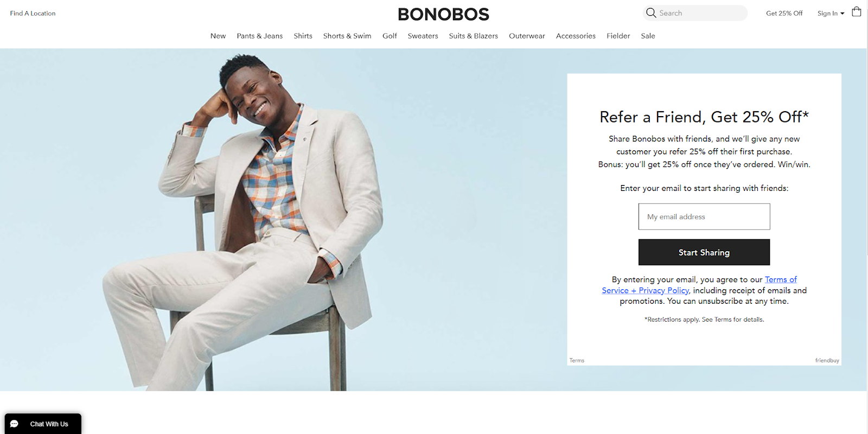The height and width of the screenshot is (434, 868).
Task: Click the search magnifier icon
Action: (x=651, y=13)
